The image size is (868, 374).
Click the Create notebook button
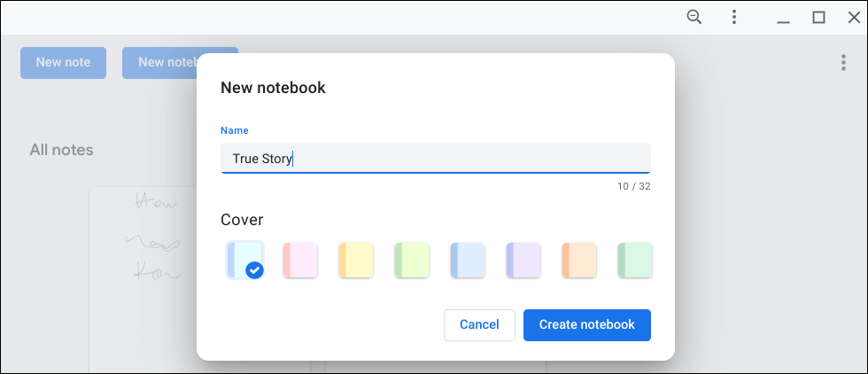point(586,324)
